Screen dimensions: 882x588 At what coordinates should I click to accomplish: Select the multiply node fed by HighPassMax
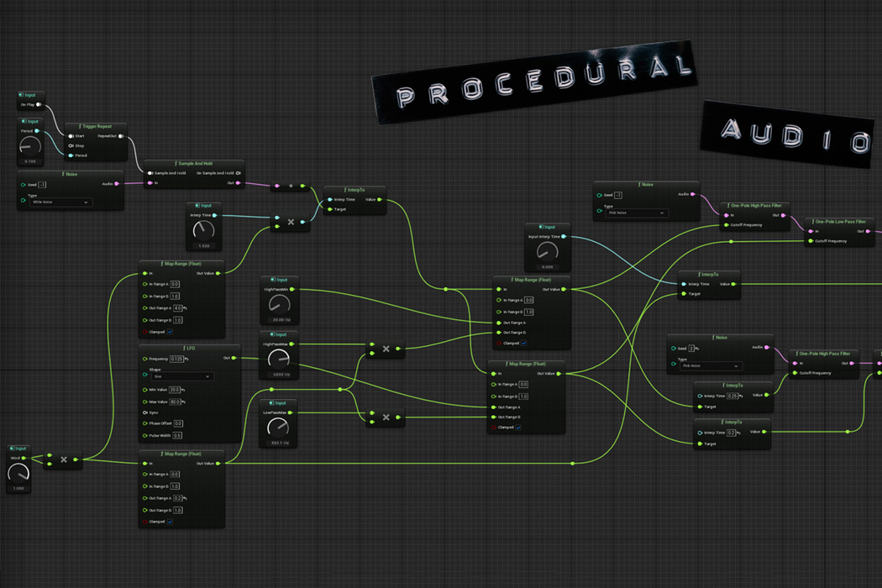pos(386,349)
